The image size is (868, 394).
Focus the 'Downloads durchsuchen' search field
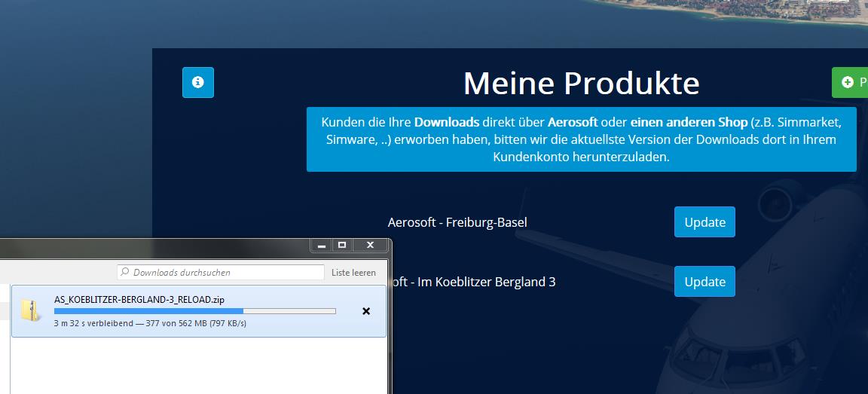(220, 272)
